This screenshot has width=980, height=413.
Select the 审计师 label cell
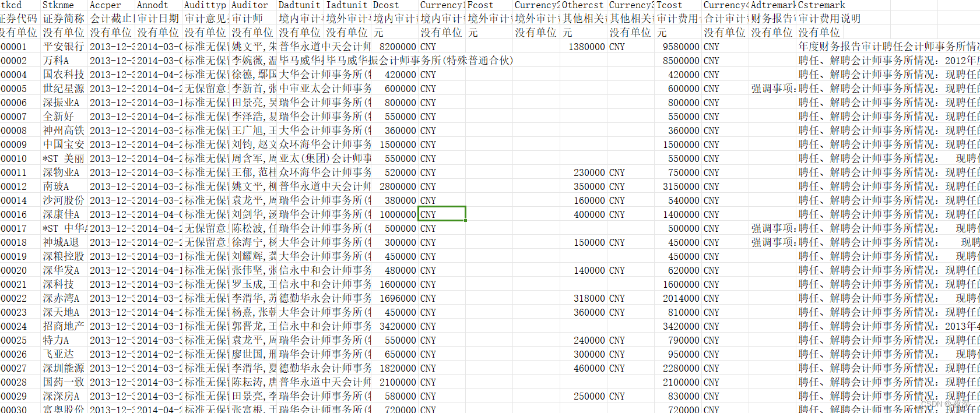(253, 19)
